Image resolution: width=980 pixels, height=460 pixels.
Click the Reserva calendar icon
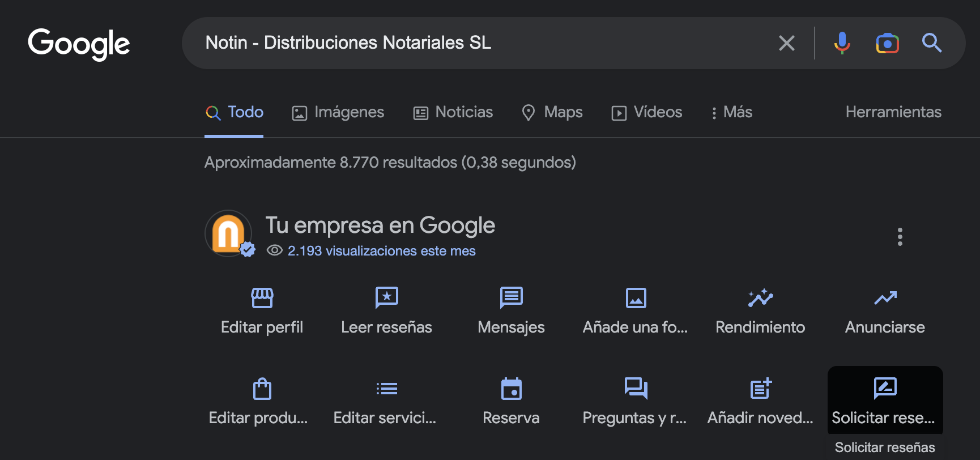[x=512, y=389]
